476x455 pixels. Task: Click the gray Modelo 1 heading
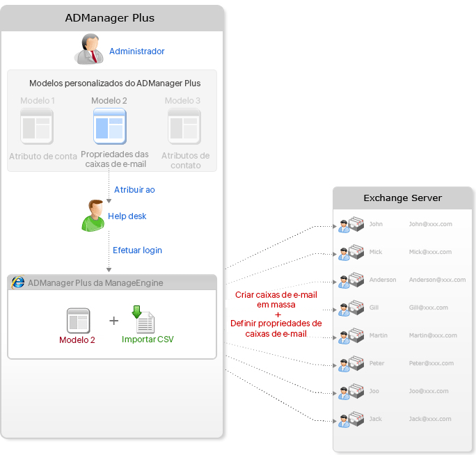38,100
